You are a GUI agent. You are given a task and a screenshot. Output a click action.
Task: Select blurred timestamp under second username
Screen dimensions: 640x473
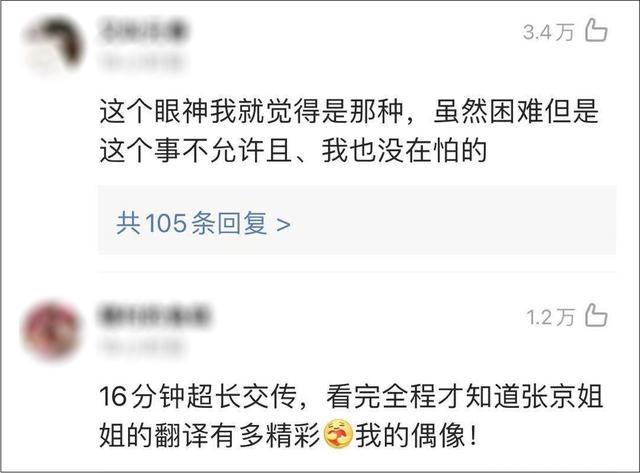[x=141, y=347]
